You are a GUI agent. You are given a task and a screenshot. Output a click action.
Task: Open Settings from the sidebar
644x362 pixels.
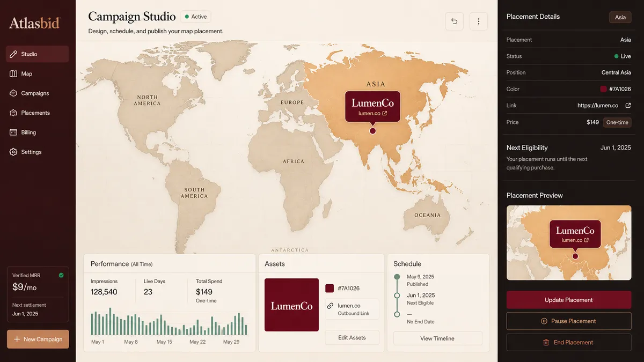point(38,152)
